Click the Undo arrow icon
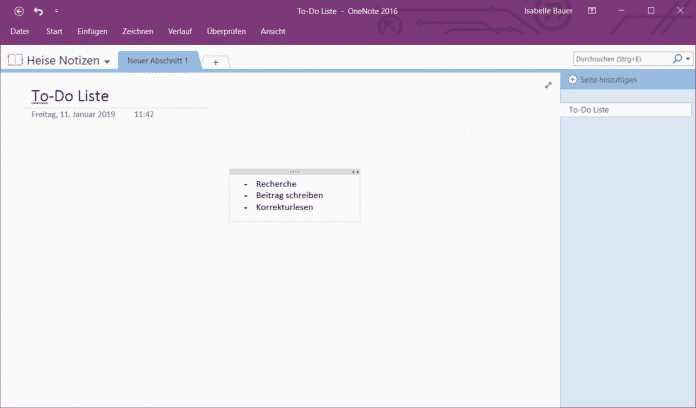Screen dimensions: 696x408 tap(38, 11)
